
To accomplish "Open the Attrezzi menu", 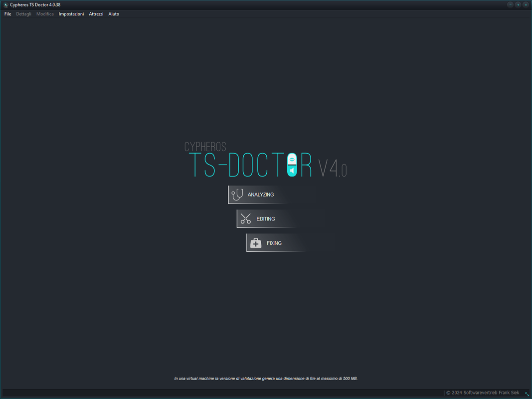I will [x=96, y=14].
